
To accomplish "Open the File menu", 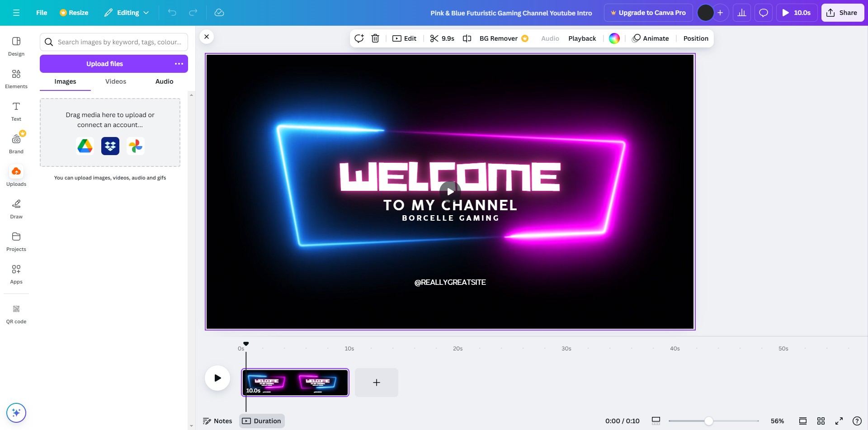I will [42, 13].
